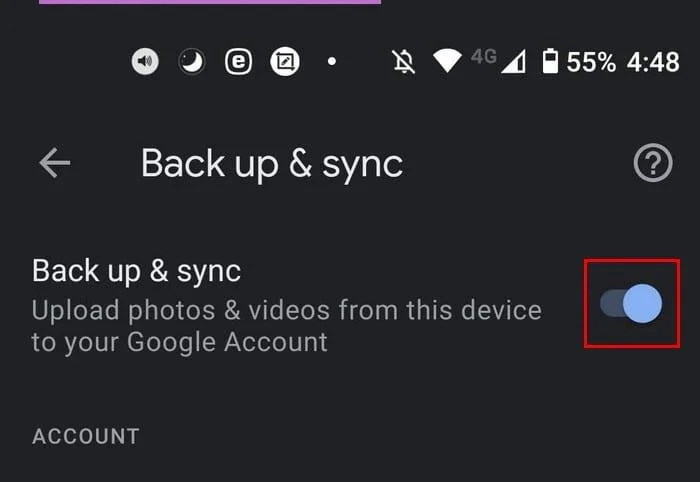Tap the small dot notification indicator
Screen dimensions: 700x482
point(332,62)
